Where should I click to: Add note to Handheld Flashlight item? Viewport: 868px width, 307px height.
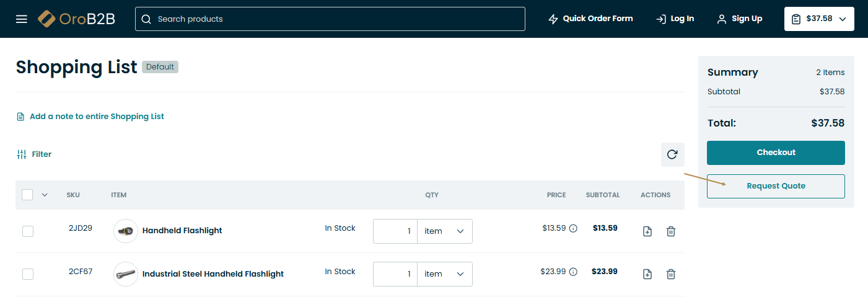pos(647,231)
